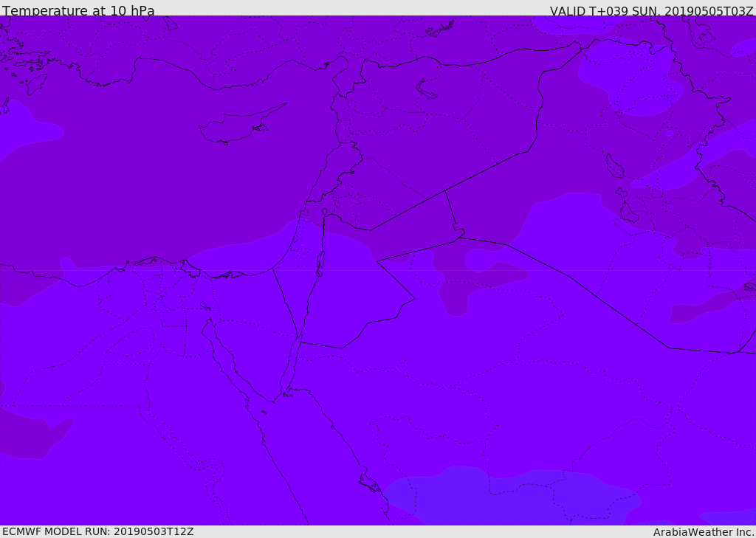Click the 'VALID T+039 SUN. 20190505T03Z' timestamp text
Image resolution: width=756 pixels, height=538 pixels.
coord(651,10)
